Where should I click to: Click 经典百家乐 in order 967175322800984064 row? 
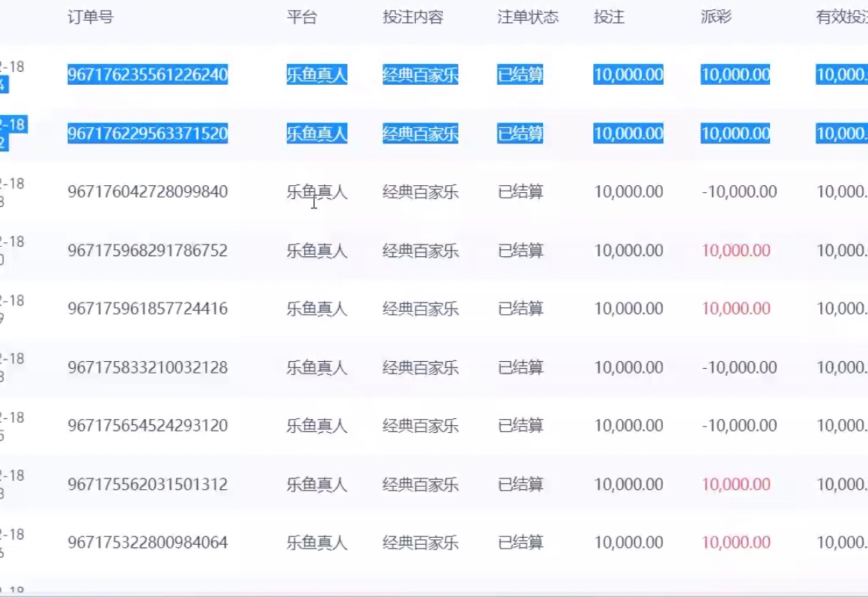[x=420, y=542]
